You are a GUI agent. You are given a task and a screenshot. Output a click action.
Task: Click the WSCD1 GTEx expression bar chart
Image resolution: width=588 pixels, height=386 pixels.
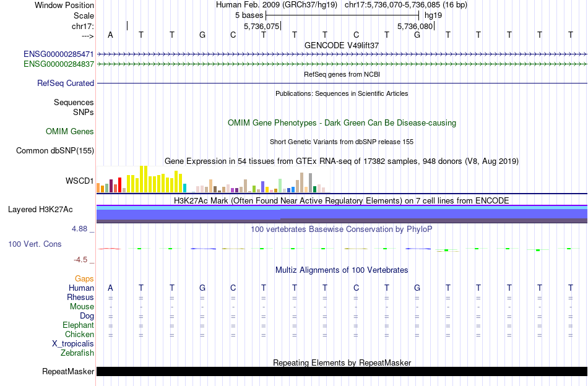pos(213,179)
